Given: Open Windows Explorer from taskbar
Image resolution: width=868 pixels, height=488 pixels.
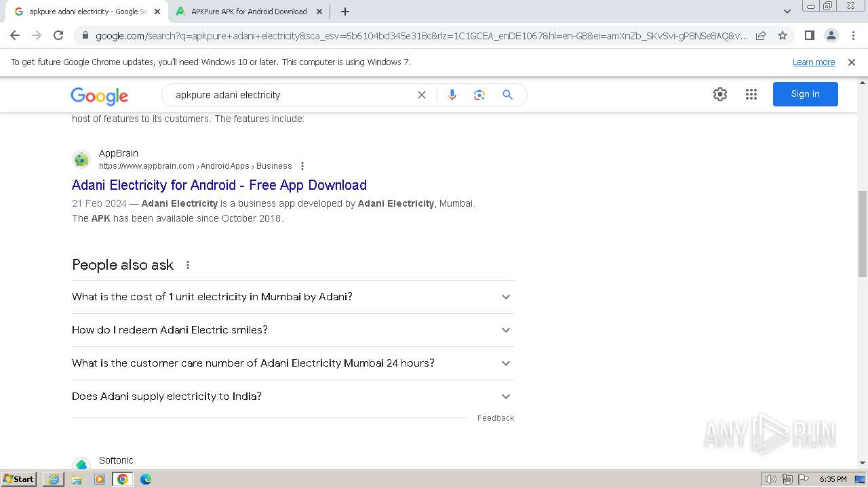Looking at the screenshot, I should click(77, 479).
